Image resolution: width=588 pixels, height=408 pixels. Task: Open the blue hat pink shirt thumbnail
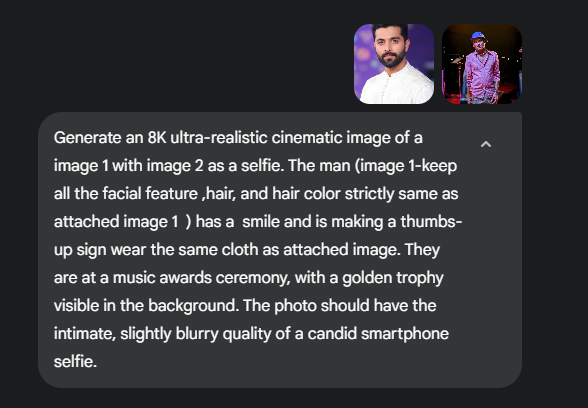[x=482, y=64]
